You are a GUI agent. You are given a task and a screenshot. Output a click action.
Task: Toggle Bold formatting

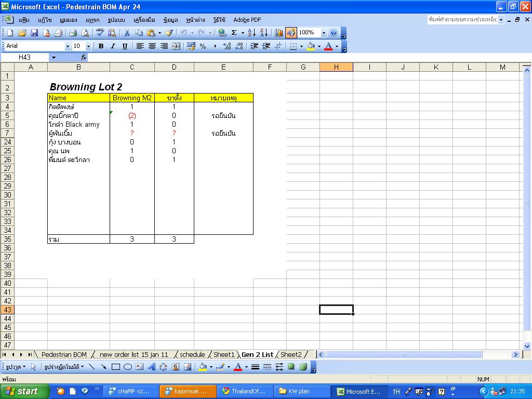(x=101, y=46)
